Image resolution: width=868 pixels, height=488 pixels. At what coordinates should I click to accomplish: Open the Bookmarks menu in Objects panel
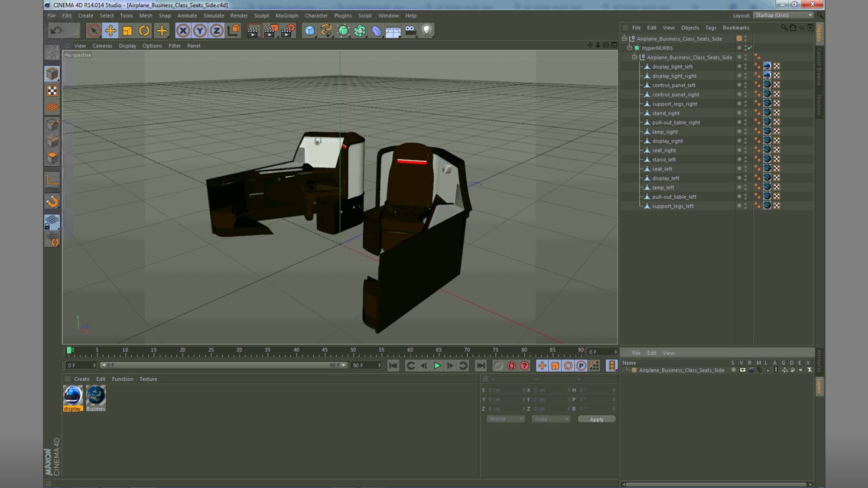tap(736, 28)
